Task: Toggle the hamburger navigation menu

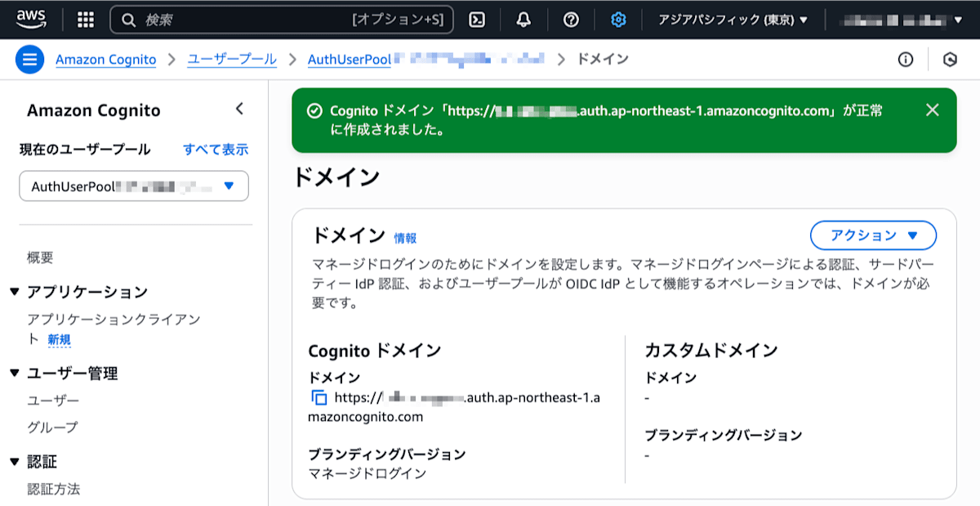Action: pos(29,60)
